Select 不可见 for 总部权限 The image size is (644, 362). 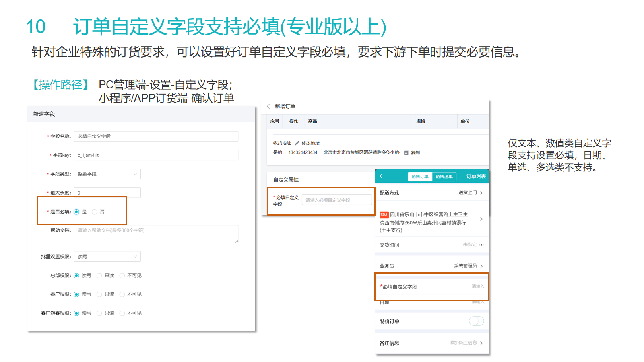(122, 276)
